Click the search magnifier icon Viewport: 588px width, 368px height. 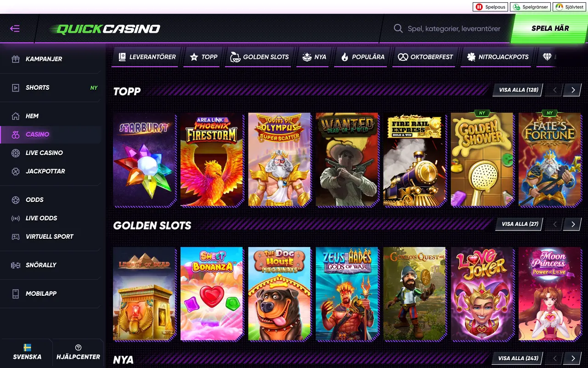398,29
